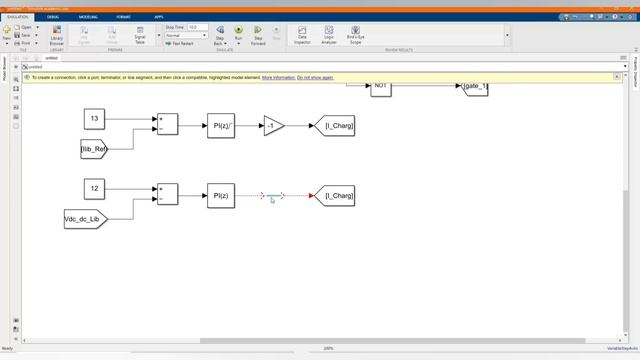Expand the Save dropdown arrow
640x360 pixels.
coord(37,36)
